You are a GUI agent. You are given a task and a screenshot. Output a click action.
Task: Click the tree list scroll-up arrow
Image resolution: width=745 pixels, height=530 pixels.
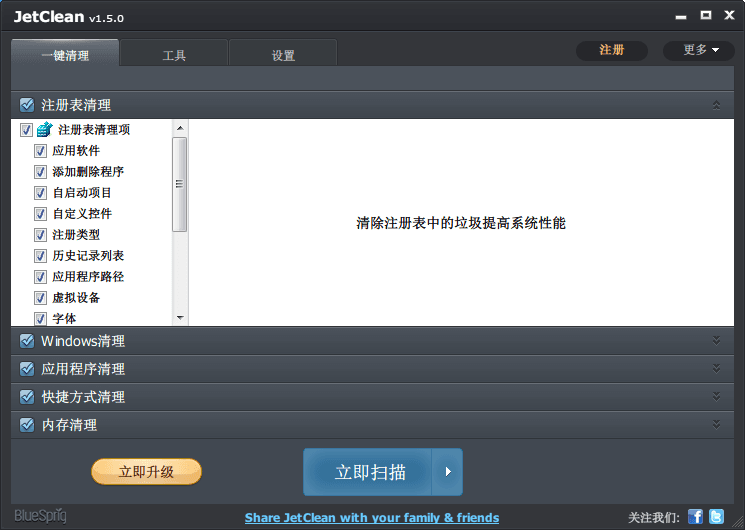(x=180, y=128)
